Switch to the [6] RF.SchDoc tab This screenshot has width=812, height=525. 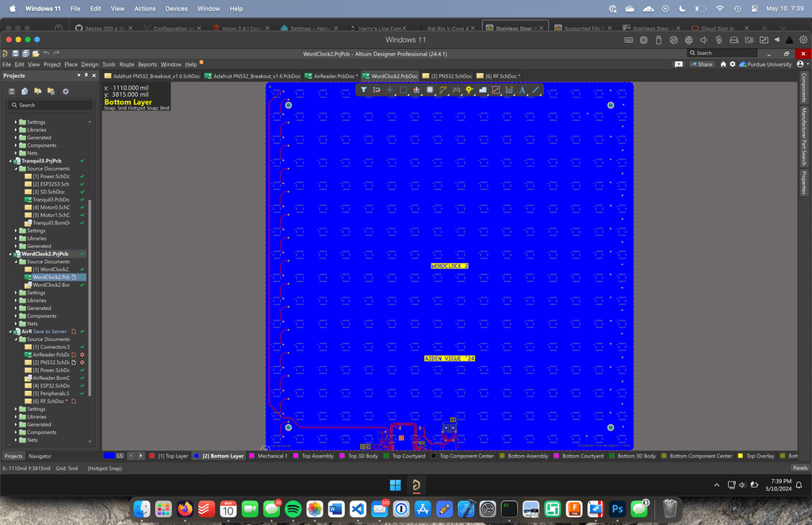click(499, 76)
